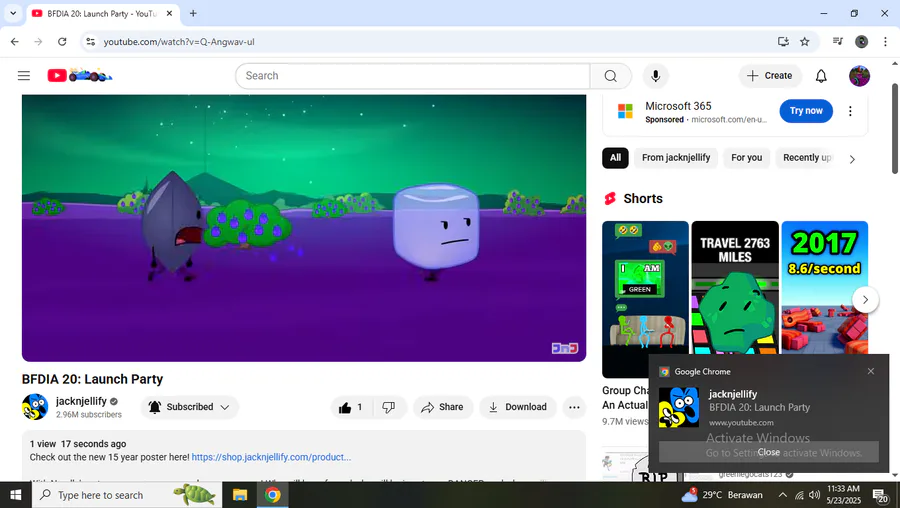Open the taskbar clock showing 11:33 AM

coord(844,495)
